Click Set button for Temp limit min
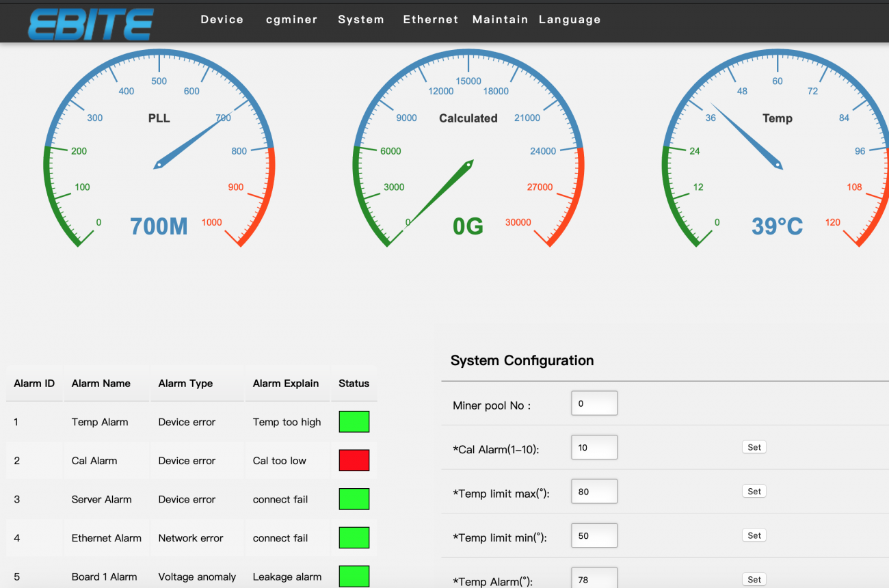Screen dimensions: 889x588 tap(754, 535)
